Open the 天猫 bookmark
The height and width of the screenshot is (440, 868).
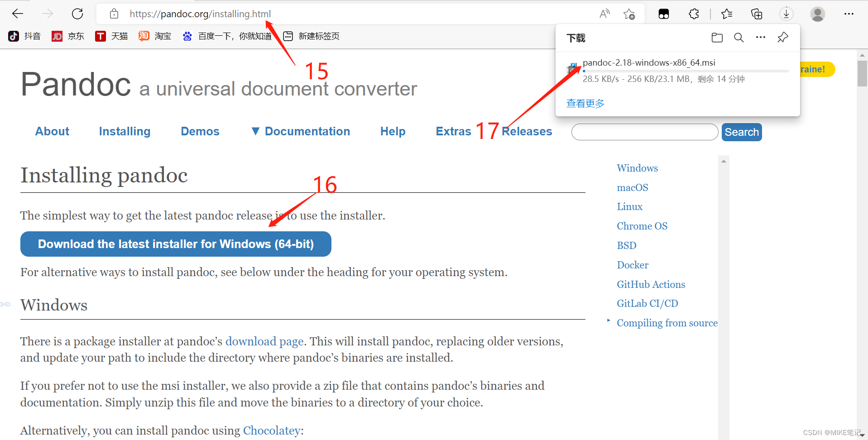(x=111, y=36)
